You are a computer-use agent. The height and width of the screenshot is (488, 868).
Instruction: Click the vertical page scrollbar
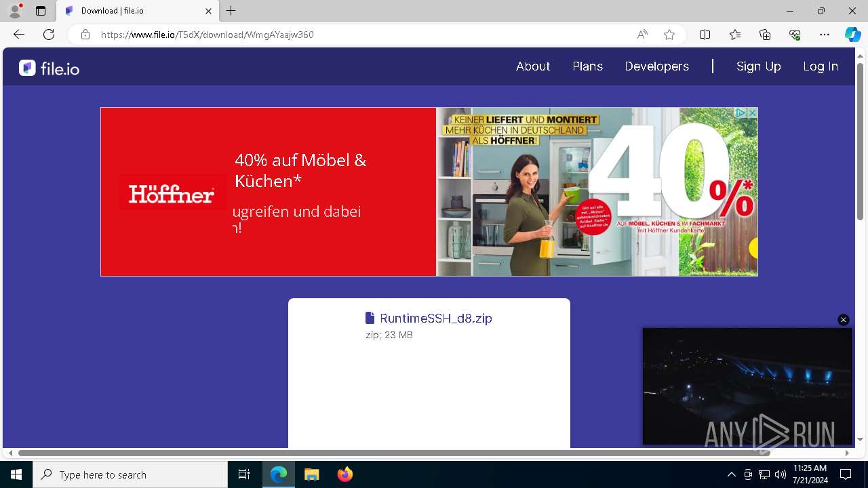[x=860, y=141]
